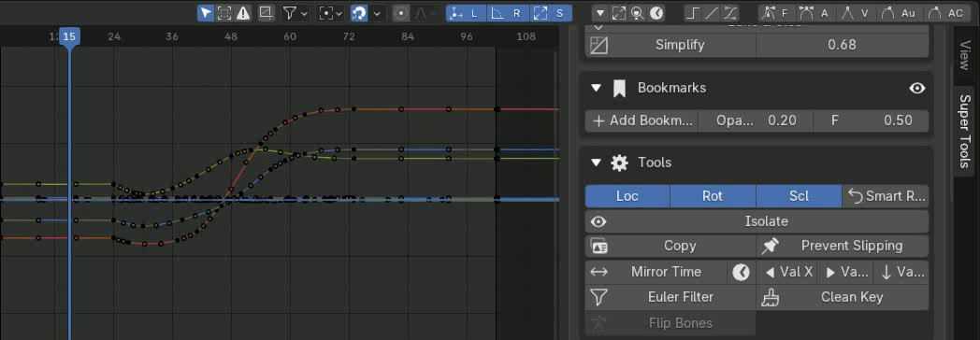Click the Clean Key button

click(843, 297)
